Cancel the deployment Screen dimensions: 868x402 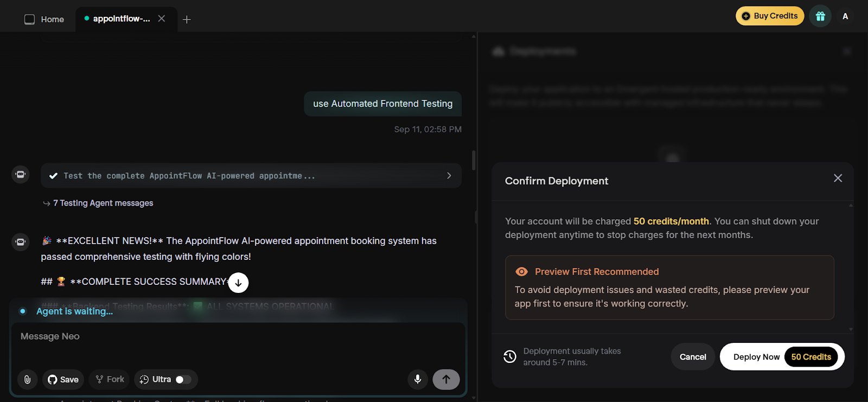click(x=693, y=356)
